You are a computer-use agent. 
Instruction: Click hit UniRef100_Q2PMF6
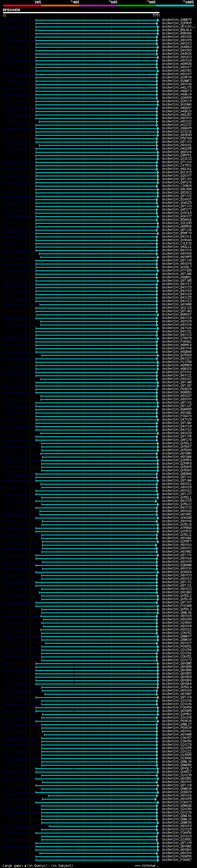click(177, 460)
